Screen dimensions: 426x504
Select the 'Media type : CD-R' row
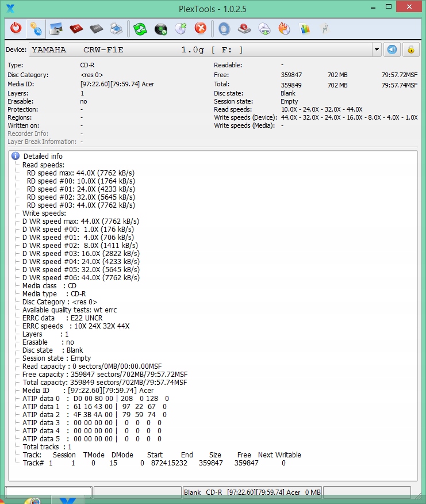point(54,294)
